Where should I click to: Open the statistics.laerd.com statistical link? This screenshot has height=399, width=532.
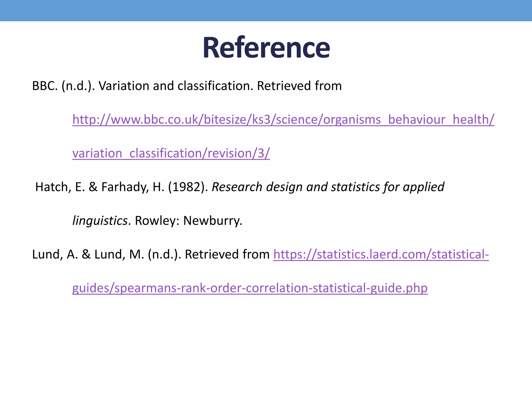click(x=381, y=254)
